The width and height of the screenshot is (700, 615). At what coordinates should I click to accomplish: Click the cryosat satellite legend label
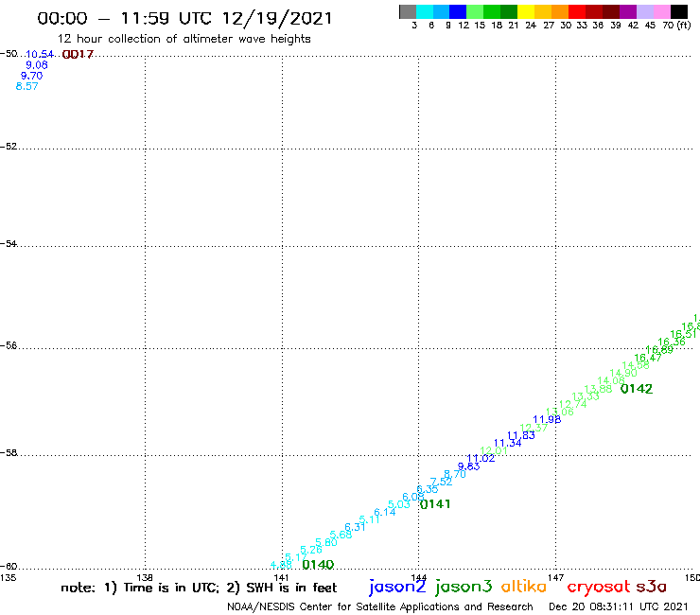point(599,587)
